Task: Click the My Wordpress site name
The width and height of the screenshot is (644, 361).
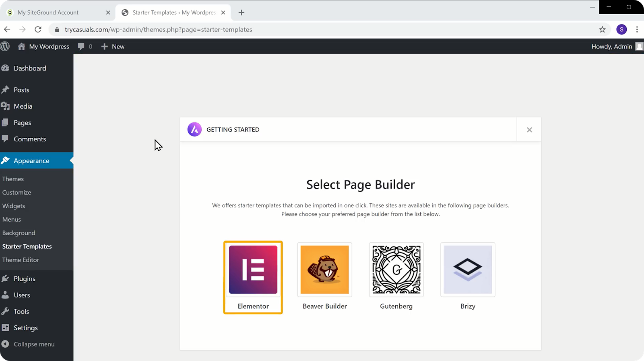Action: [x=49, y=47]
